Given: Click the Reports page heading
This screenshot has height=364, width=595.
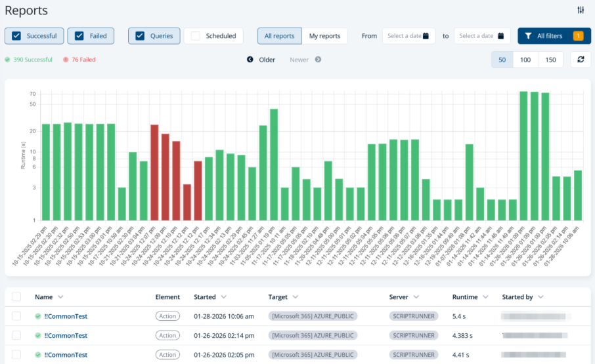Looking at the screenshot, I should click(26, 10).
